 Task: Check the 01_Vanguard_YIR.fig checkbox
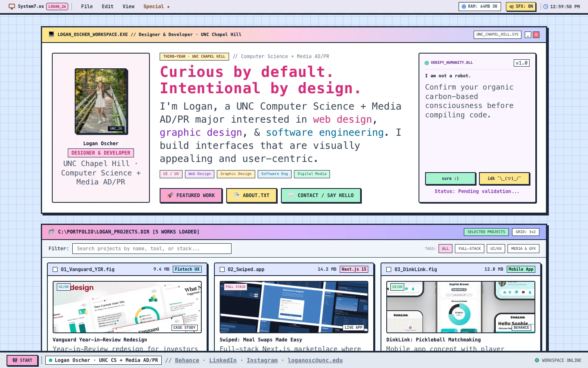click(x=55, y=269)
